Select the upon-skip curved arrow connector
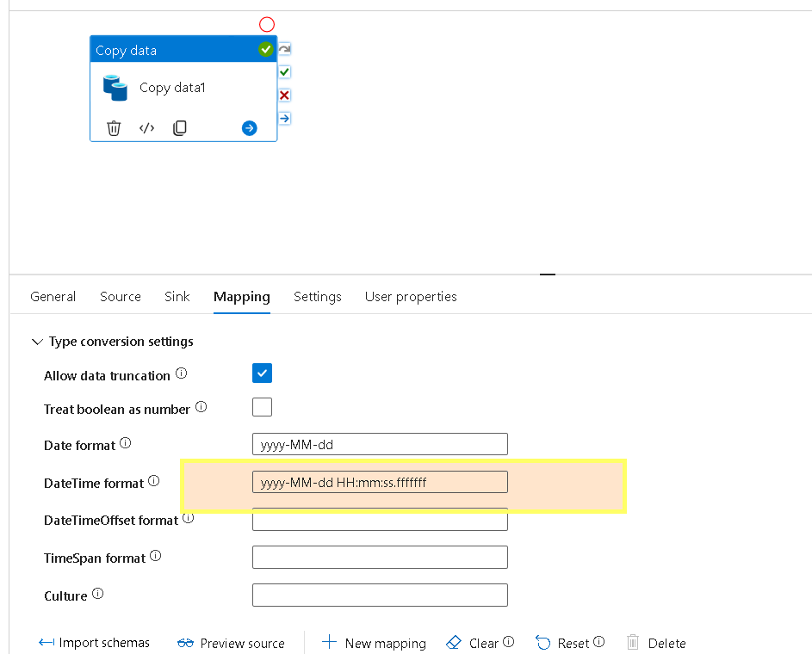 pos(284,49)
